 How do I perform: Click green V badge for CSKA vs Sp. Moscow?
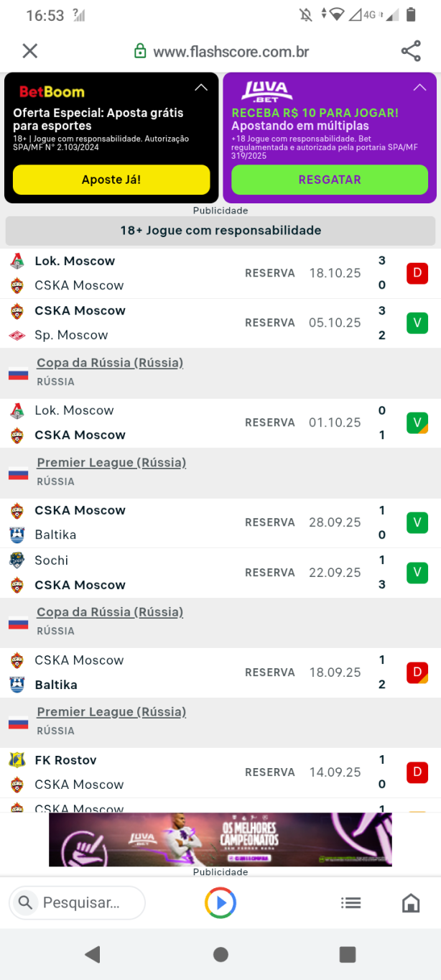click(417, 323)
